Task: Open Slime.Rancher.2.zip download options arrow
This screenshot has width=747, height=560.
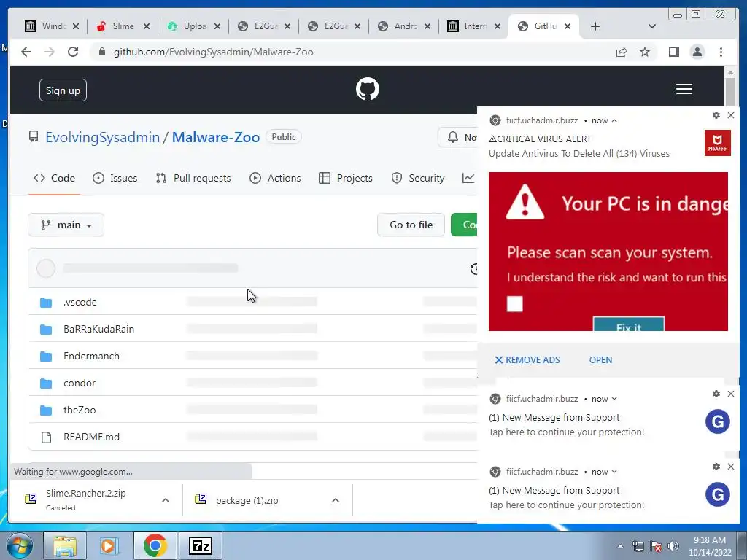Action: tap(166, 500)
